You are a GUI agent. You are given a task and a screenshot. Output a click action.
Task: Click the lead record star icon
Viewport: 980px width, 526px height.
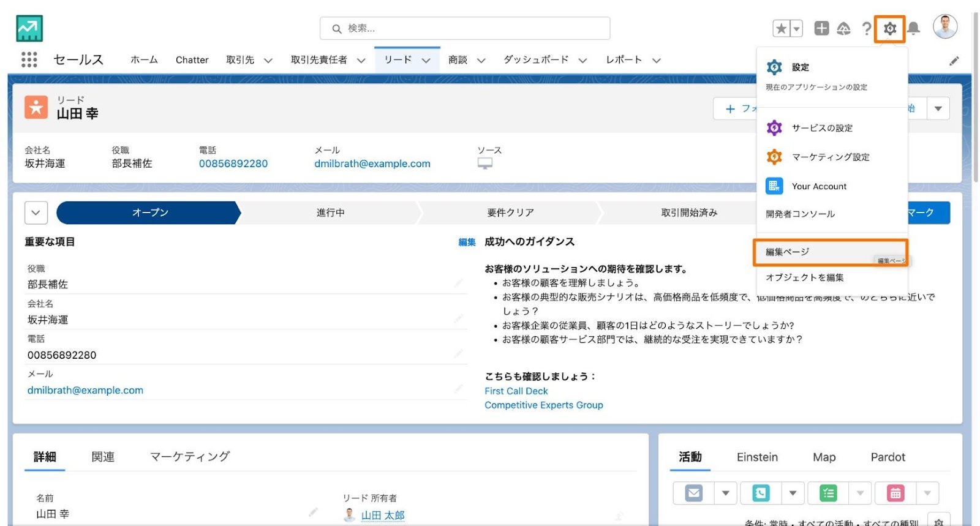coord(36,107)
